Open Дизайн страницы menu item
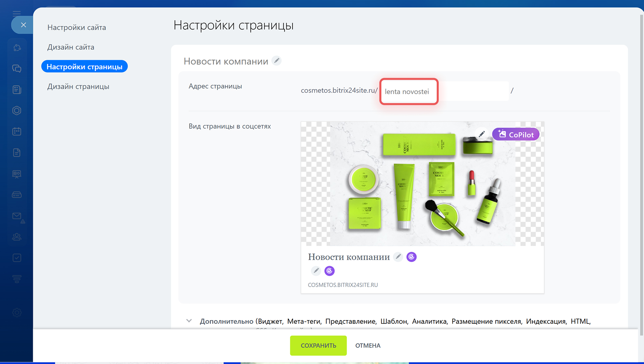 pos(78,86)
